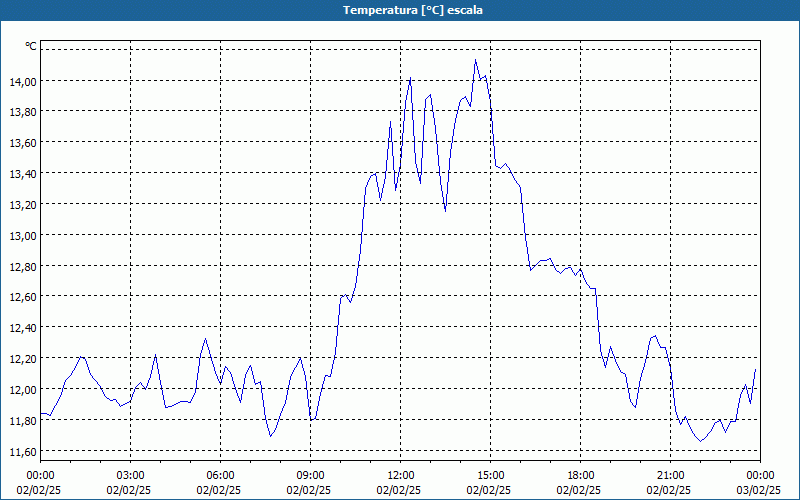Click the 00:00 label above 03/02/25

760,475
